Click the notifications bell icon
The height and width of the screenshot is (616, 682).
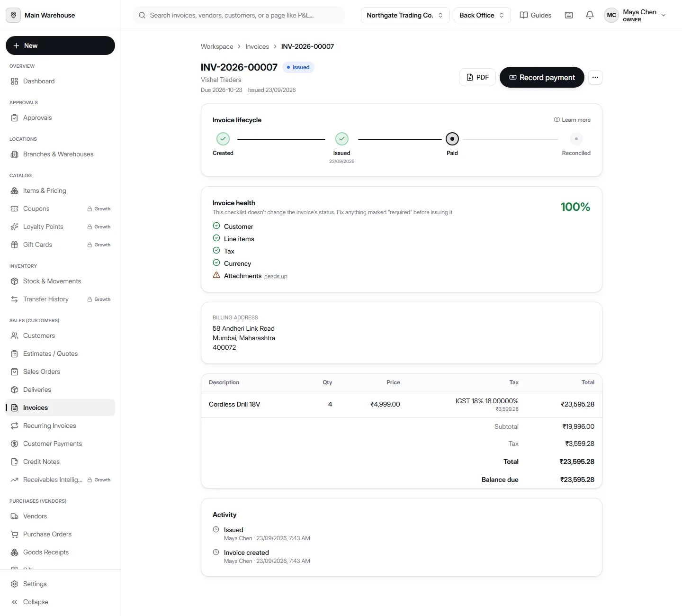tap(590, 15)
